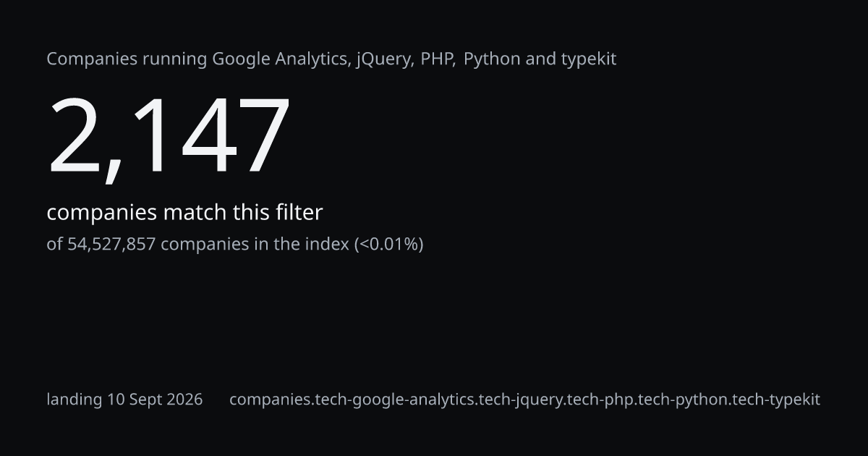Click 'companies in the index' text
Viewport: 868px width, 456px height.
pos(255,244)
